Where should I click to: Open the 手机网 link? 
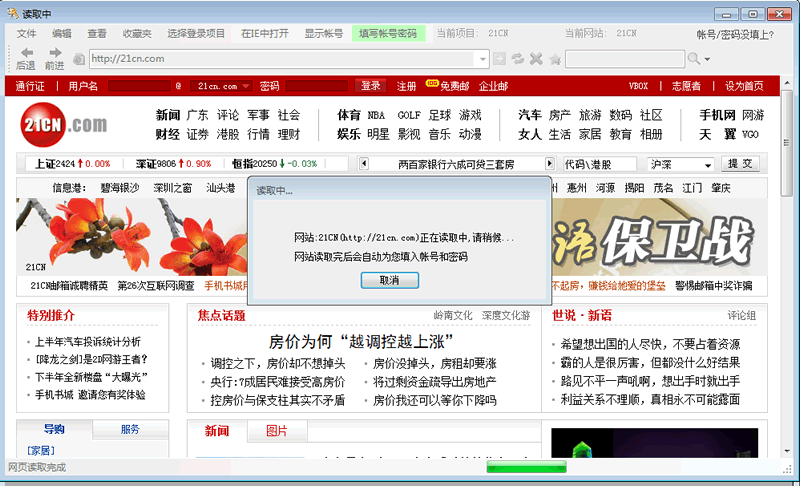pyautogui.click(x=717, y=115)
